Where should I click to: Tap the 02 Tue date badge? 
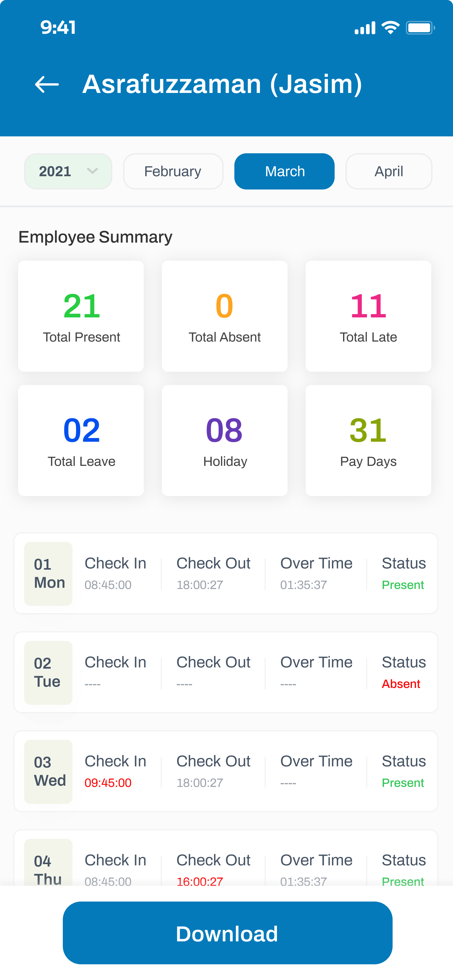48,672
